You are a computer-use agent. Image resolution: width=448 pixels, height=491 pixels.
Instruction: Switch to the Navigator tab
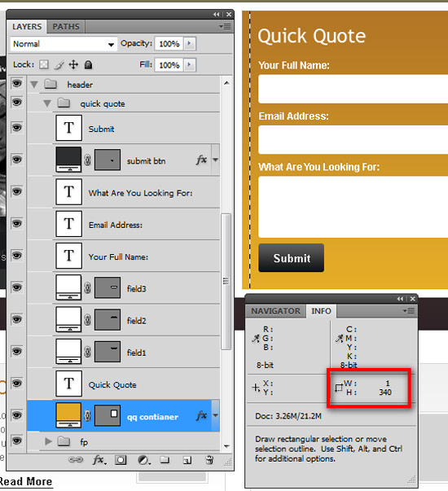(x=275, y=311)
